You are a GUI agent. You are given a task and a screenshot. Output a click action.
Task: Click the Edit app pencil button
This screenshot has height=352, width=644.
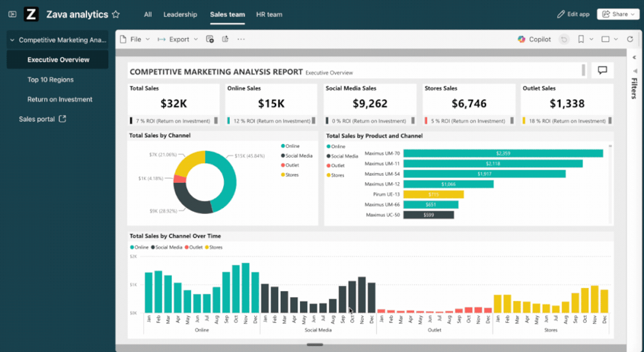pos(573,14)
